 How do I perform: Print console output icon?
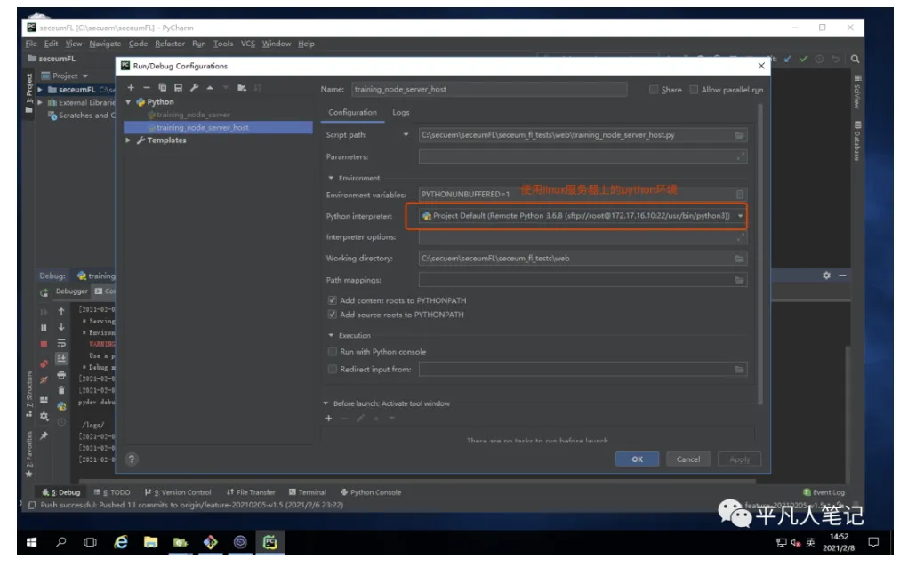tap(61, 375)
